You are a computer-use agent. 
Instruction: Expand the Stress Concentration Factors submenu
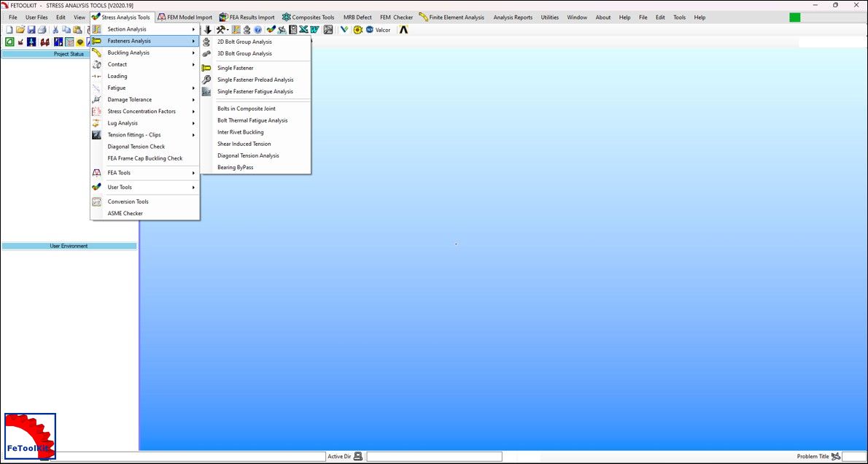145,112
